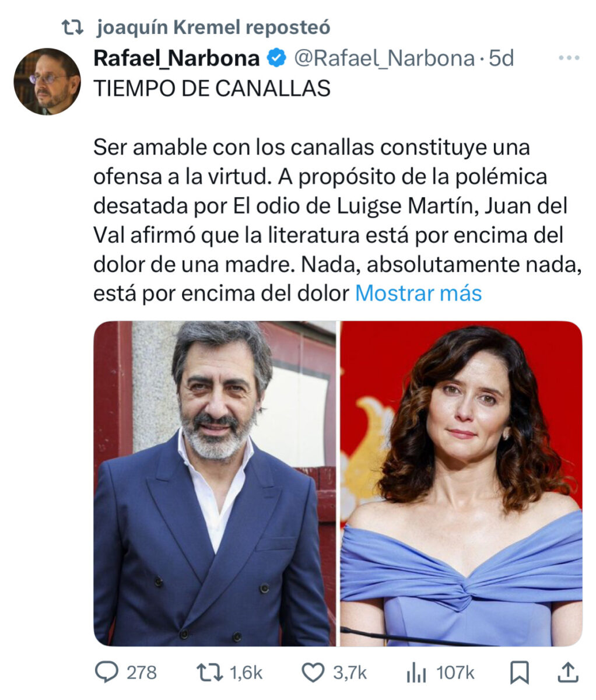Open the three-dot more options menu
Screen dimensions: 596x700
569,58
